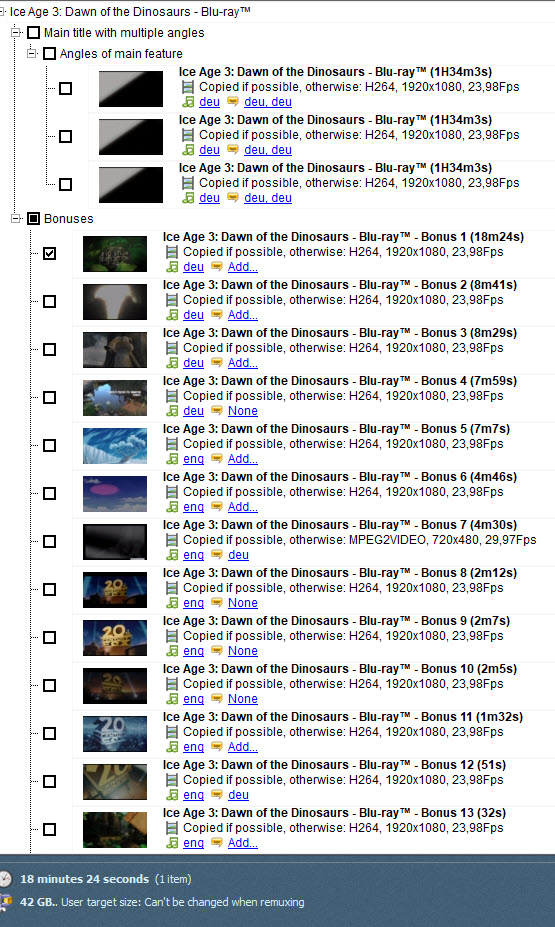The width and height of the screenshot is (555, 927).
Task: Click the film strip icon for Bonus 1
Action: click(171, 252)
